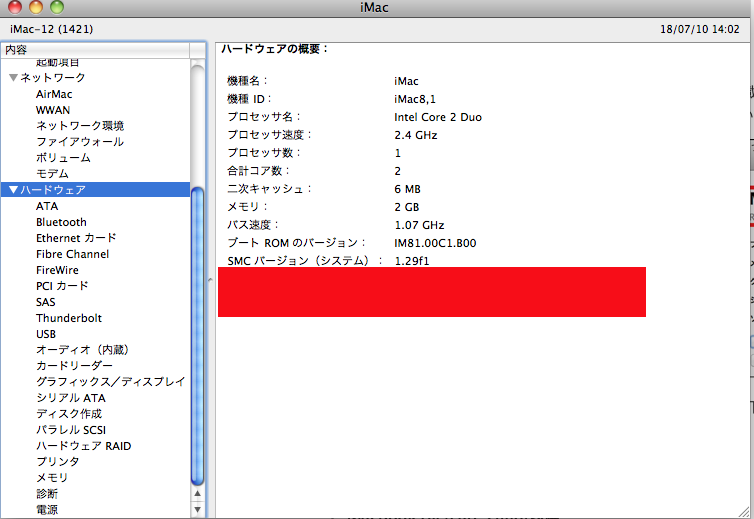
Task: Collapse the ハードウェア section triangle
Action: pos(13,190)
